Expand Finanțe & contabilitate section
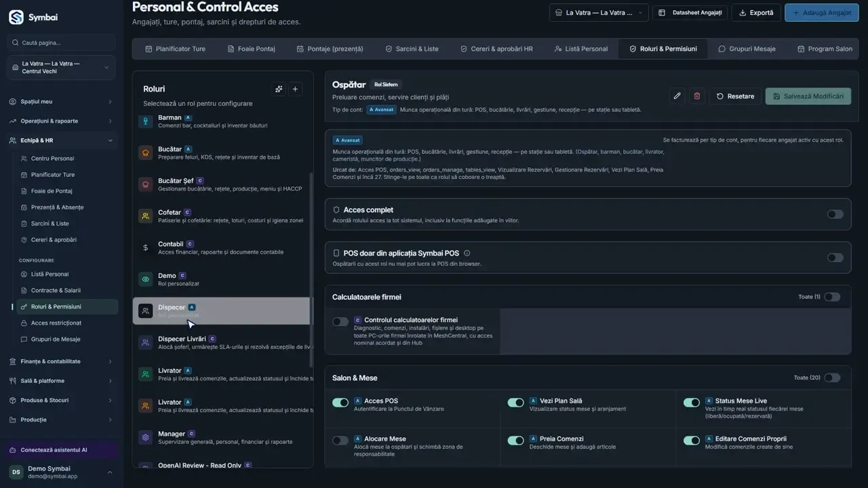This screenshot has width=868, height=488. (x=62, y=361)
